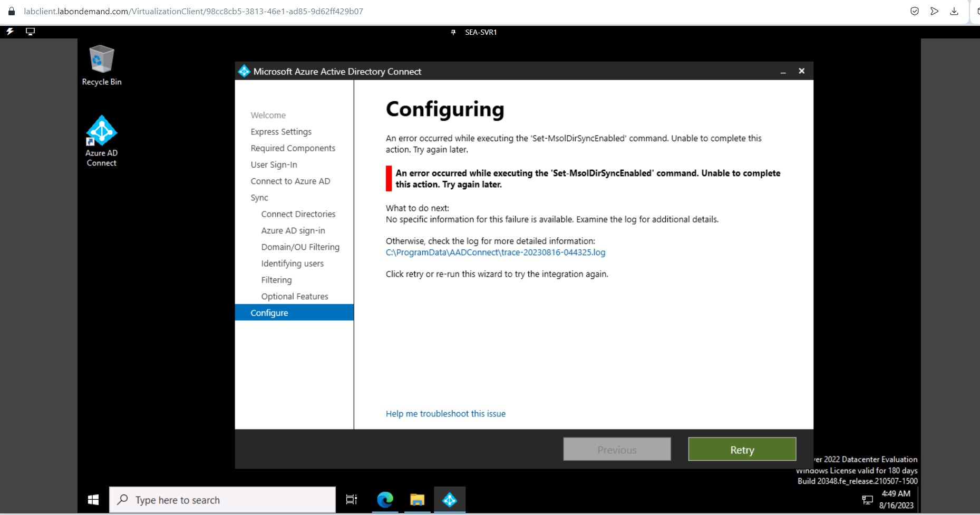This screenshot has width=980, height=515.
Task: Click the remote session icon in the system tray
Action: 868,499
